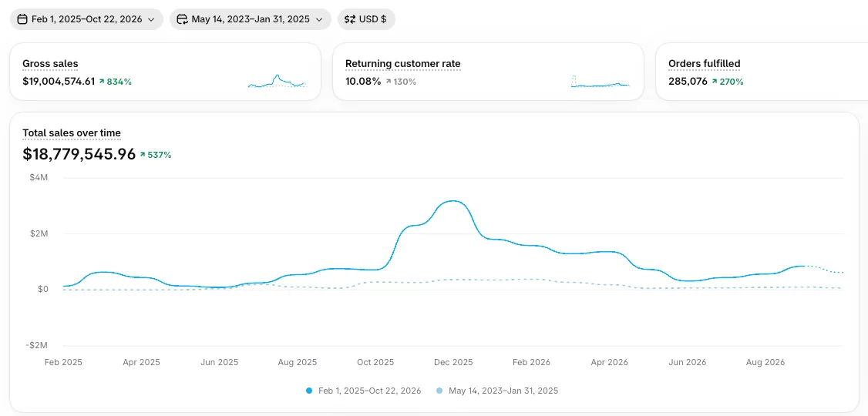The image size is (868, 416).
Task: Click the calendar icon in date range button
Action: (x=22, y=19)
